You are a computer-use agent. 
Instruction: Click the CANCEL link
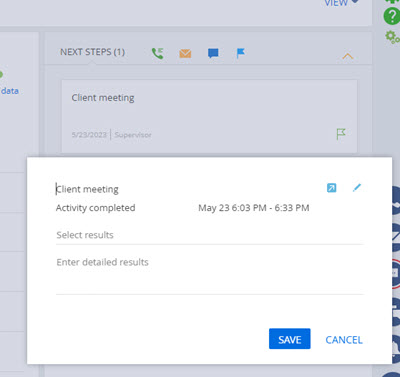coord(344,340)
